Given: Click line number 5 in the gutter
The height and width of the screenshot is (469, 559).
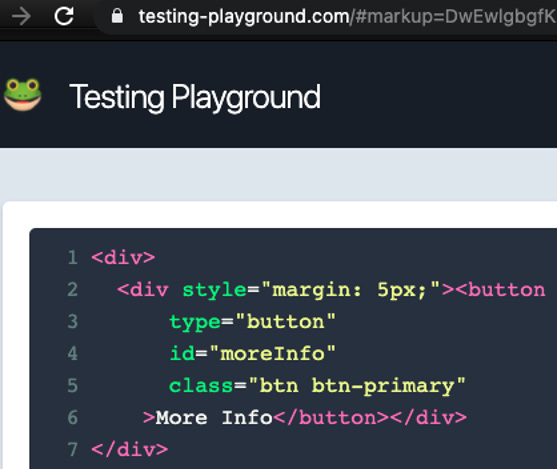Looking at the screenshot, I should click(x=73, y=386).
